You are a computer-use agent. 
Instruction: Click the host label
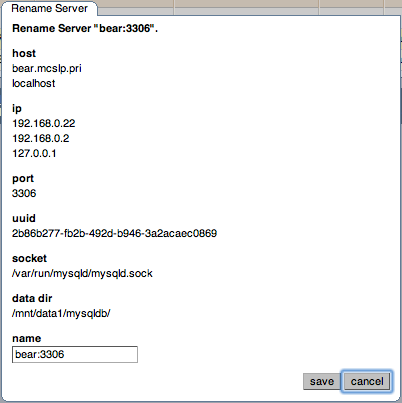pos(24,53)
